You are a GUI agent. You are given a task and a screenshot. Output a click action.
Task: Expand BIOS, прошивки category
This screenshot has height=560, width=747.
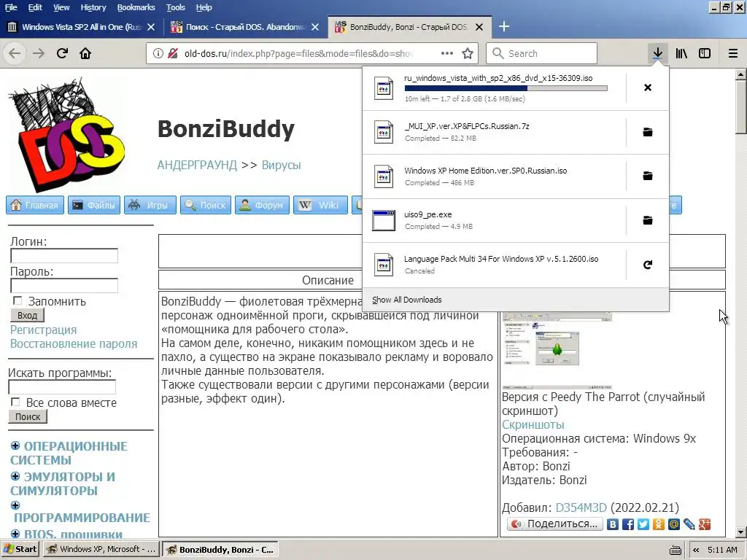tap(15, 534)
